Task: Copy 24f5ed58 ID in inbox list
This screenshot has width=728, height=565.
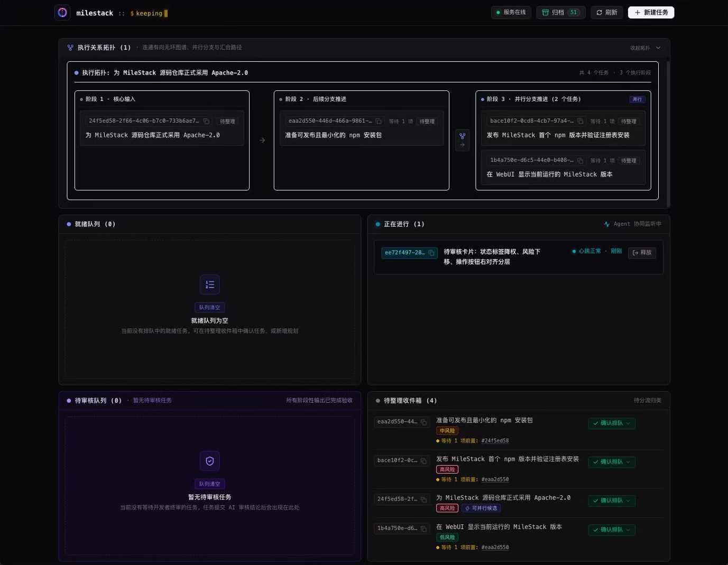Action: (423, 499)
